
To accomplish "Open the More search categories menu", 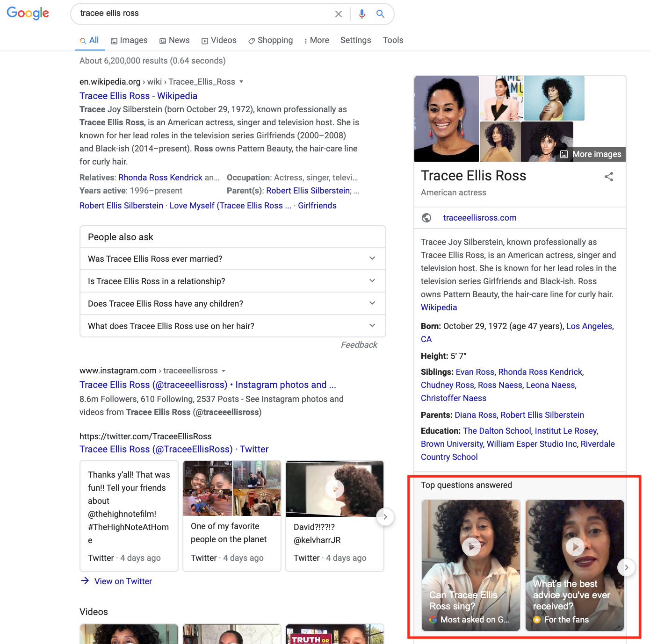I will coord(317,41).
